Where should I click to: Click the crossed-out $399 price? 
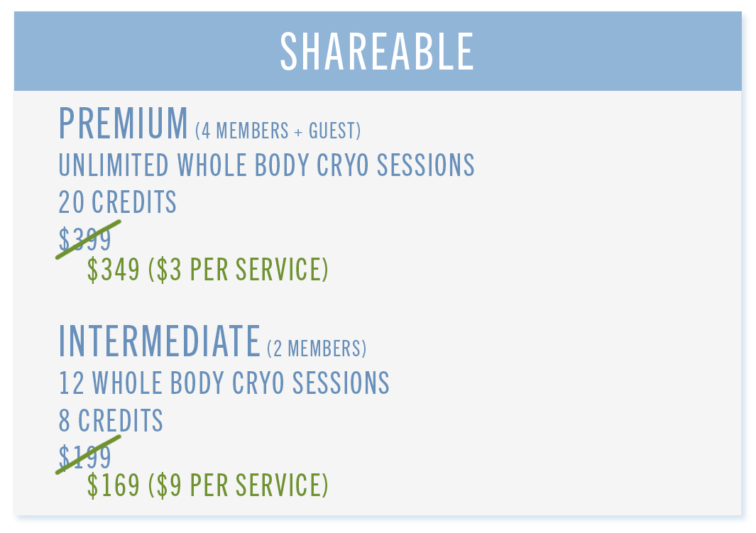click(x=85, y=239)
